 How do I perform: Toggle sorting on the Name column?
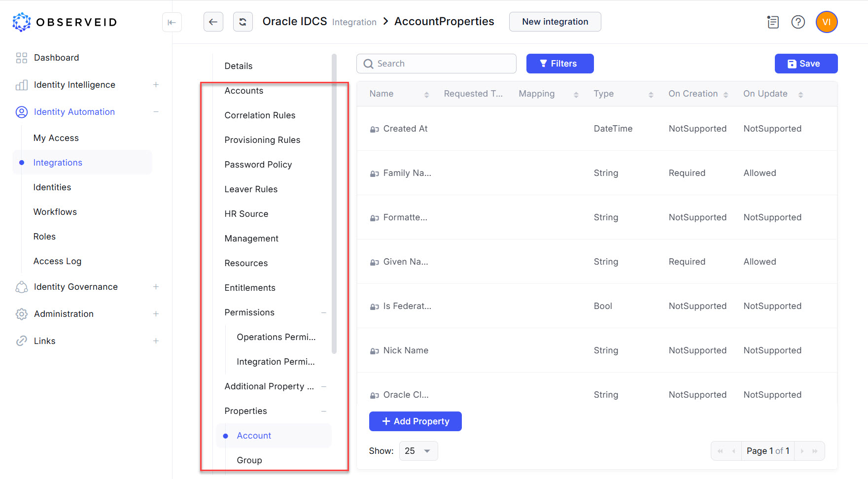click(x=426, y=94)
